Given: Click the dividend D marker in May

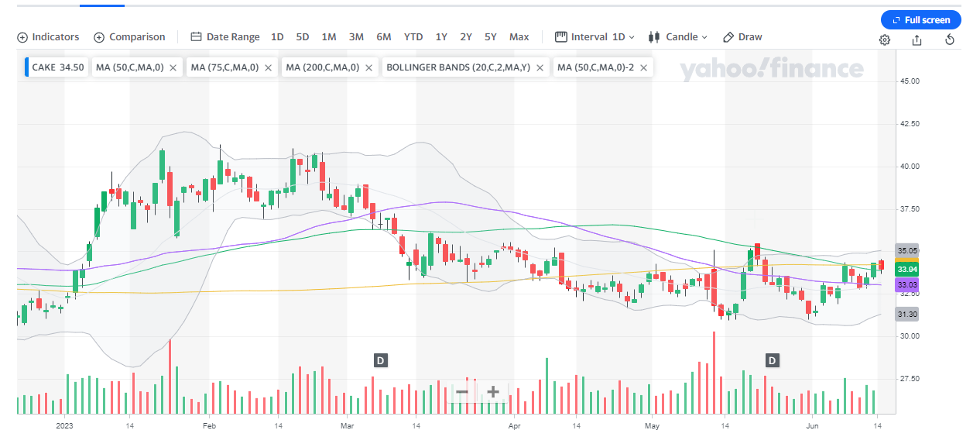Looking at the screenshot, I should pyautogui.click(x=772, y=360).
